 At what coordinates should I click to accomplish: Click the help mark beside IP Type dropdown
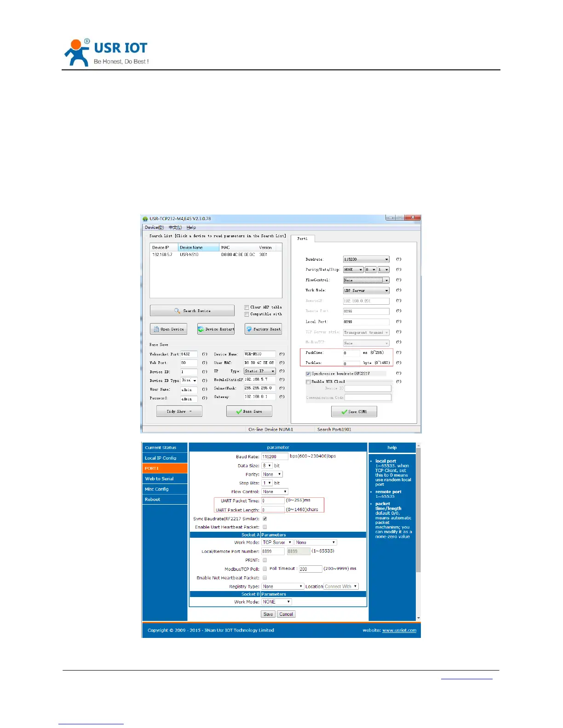coord(282,371)
